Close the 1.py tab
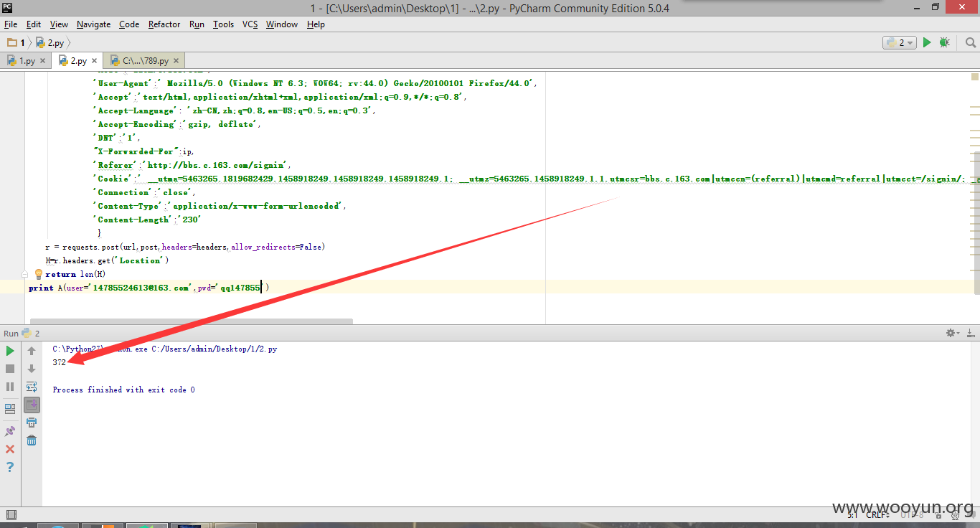The image size is (980, 528). coord(42,61)
